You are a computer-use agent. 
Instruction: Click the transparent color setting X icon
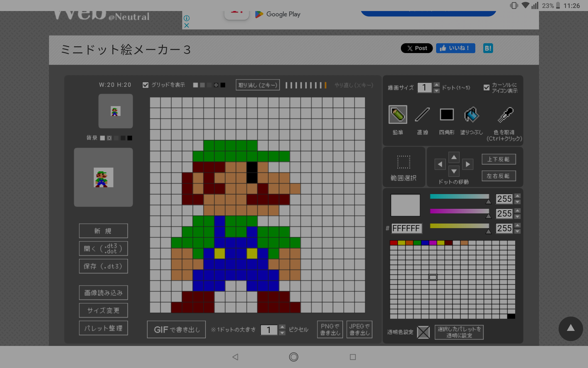click(423, 332)
